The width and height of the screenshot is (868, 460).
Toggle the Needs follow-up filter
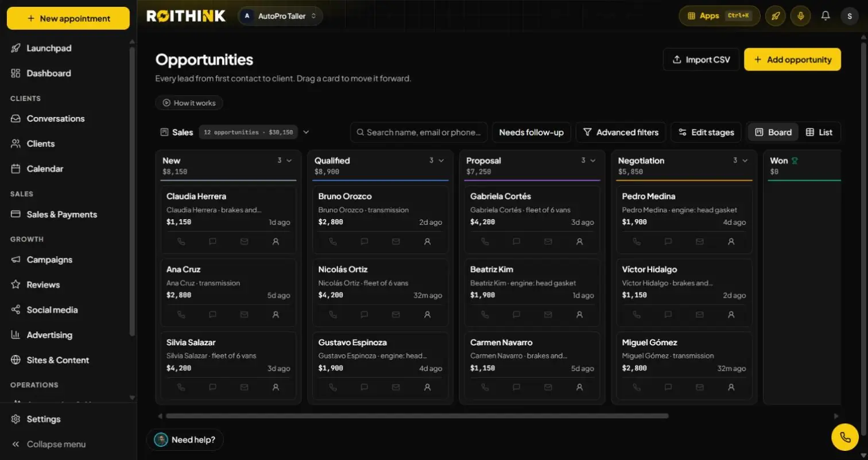(x=532, y=132)
